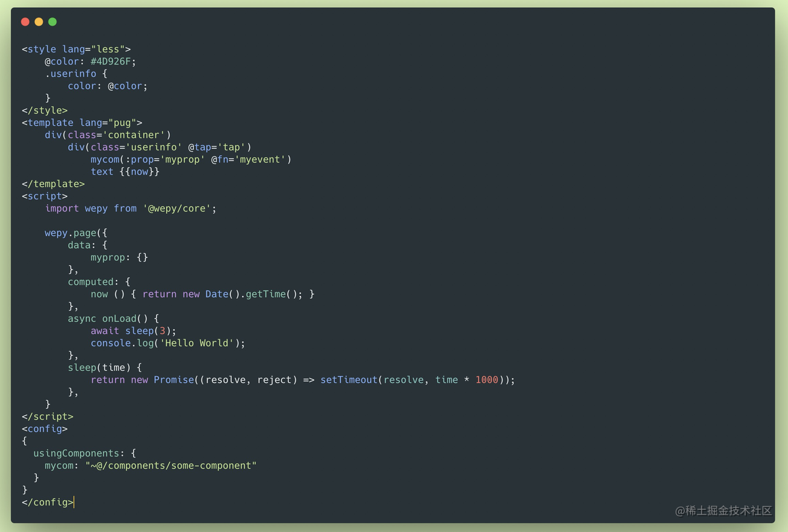This screenshot has height=532, width=788.
Task: Click the closing script tag
Action: point(48,417)
